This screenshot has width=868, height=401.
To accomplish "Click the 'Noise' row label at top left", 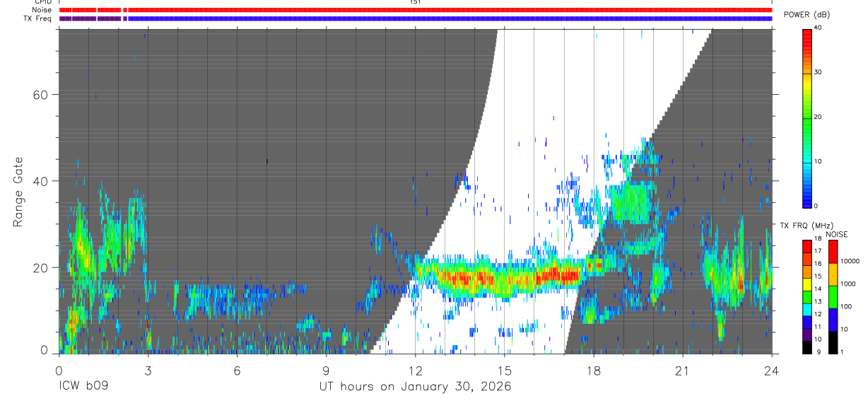I will click(42, 11).
